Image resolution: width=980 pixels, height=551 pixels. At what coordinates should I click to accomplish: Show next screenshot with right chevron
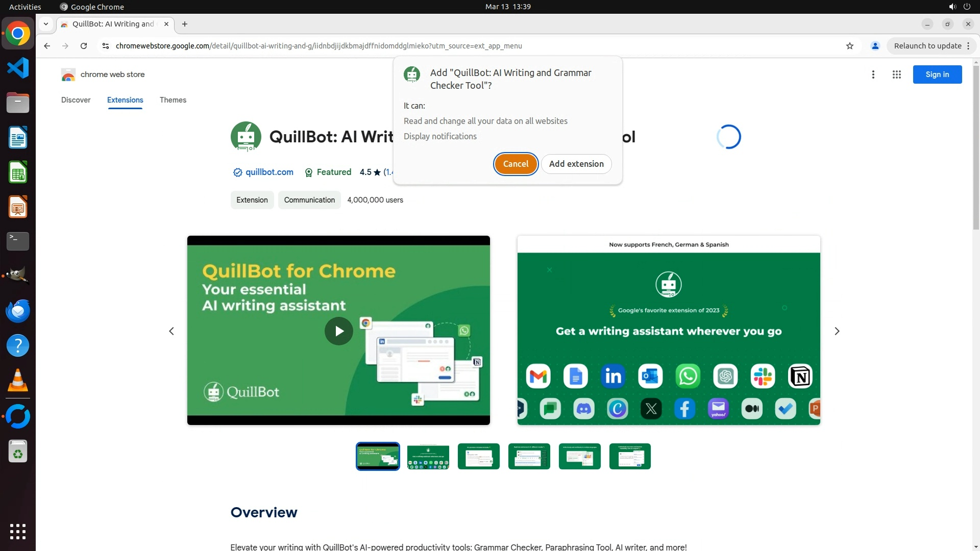(837, 331)
